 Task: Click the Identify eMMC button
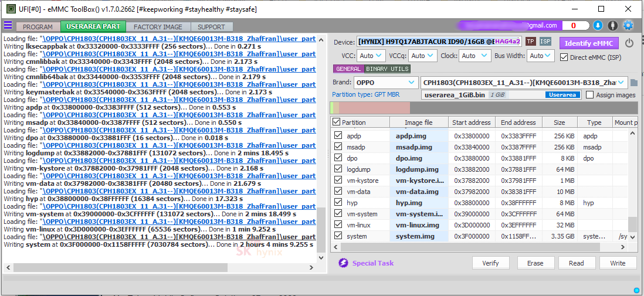(x=589, y=43)
